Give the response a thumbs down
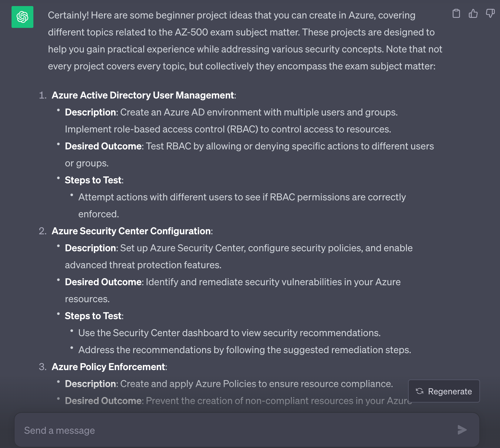This screenshot has height=448, width=500. (490, 14)
